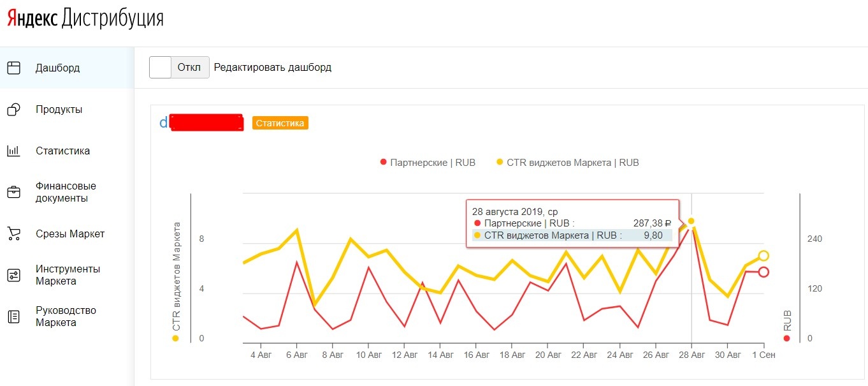The height and width of the screenshot is (386, 868).
Task: Click the Dashboard sidebar icon
Action: tap(13, 68)
